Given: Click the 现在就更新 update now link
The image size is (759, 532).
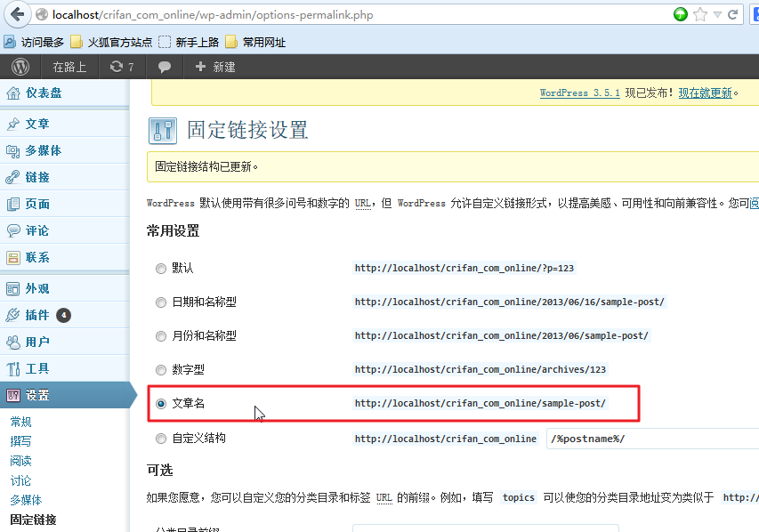Looking at the screenshot, I should [706, 93].
